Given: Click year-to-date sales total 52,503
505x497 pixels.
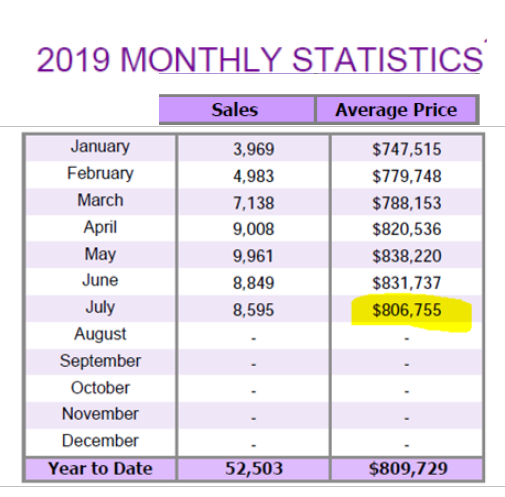Looking at the screenshot, I should [254, 468].
